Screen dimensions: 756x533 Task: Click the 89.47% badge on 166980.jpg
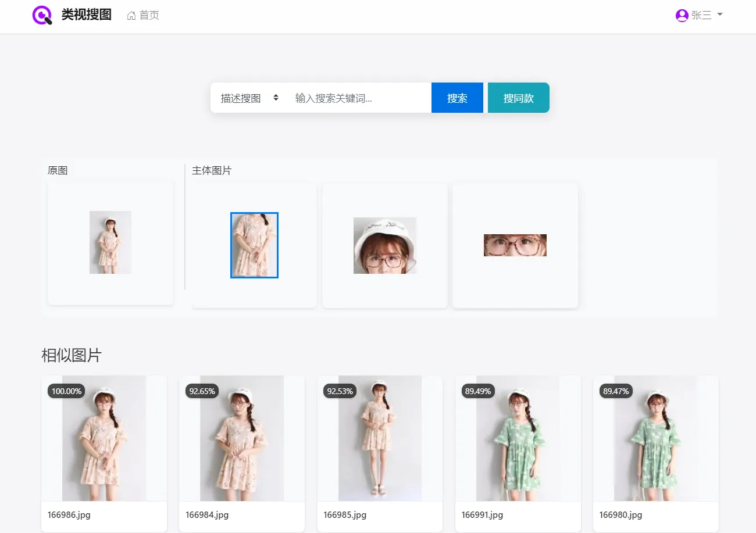coord(615,391)
